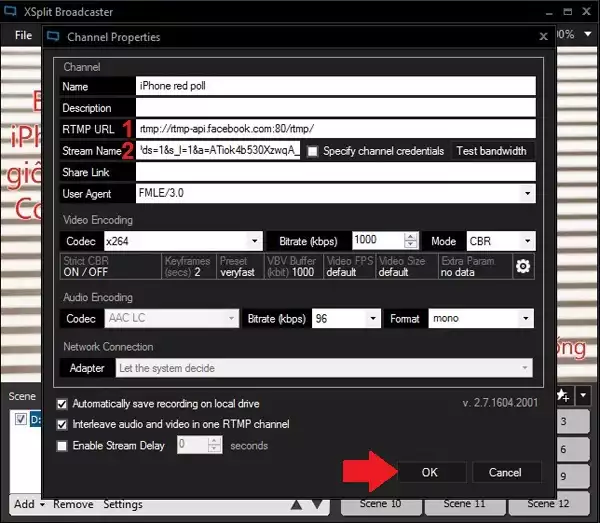Increase video bitrate with stepper up arrow
This screenshot has height=523, width=600.
coord(410,237)
